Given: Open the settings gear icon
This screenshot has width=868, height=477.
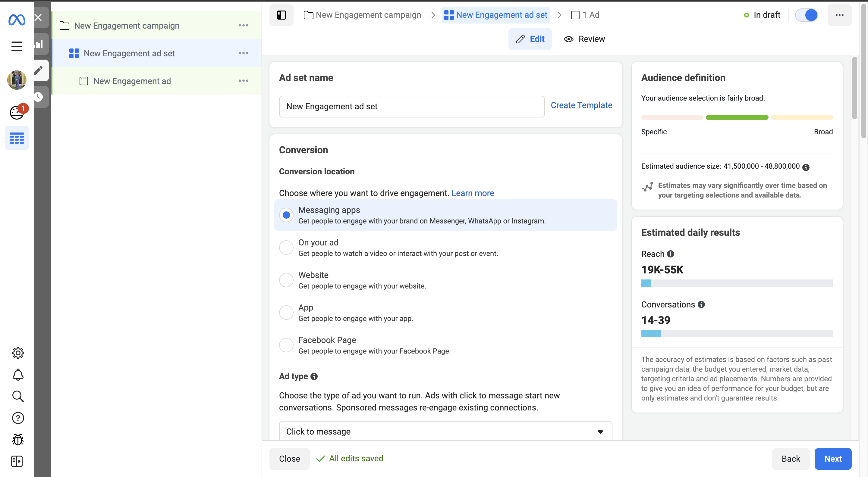Looking at the screenshot, I should point(17,353).
